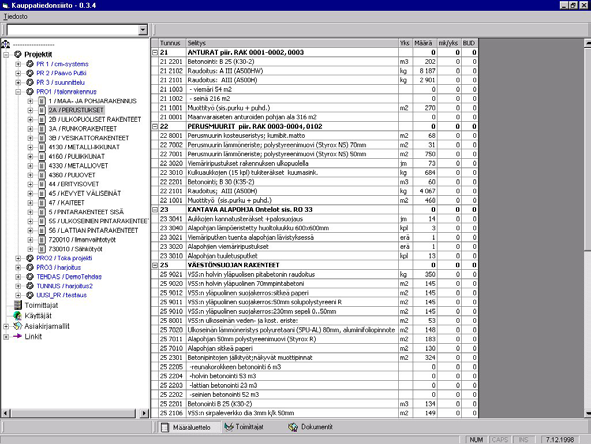Select tree item 45 / KEVYET VÄLISEINÄT
The width and height of the screenshot is (591, 444).
tap(85, 193)
